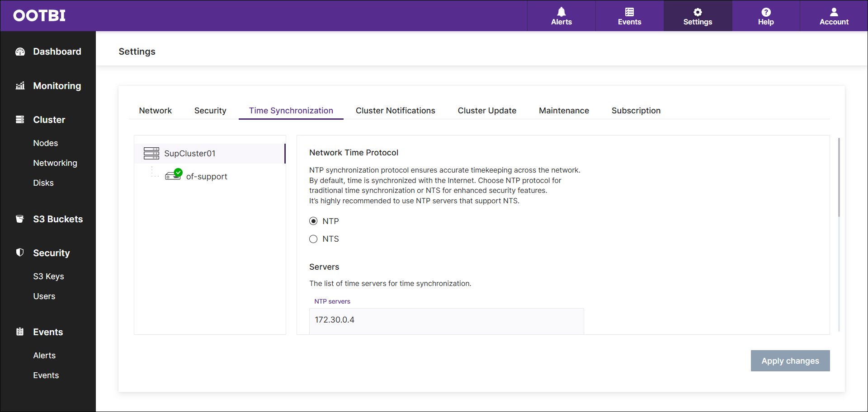
Task: Open Events sub-item in the sidebar
Action: [x=46, y=375]
